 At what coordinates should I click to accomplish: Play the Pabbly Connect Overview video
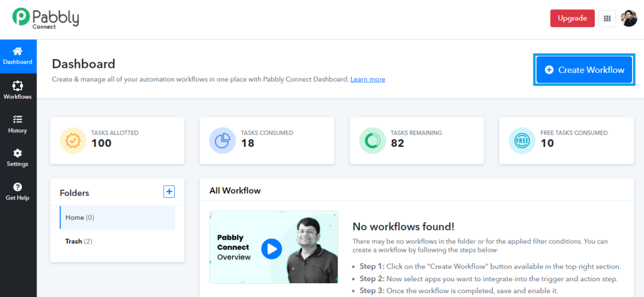(272, 249)
